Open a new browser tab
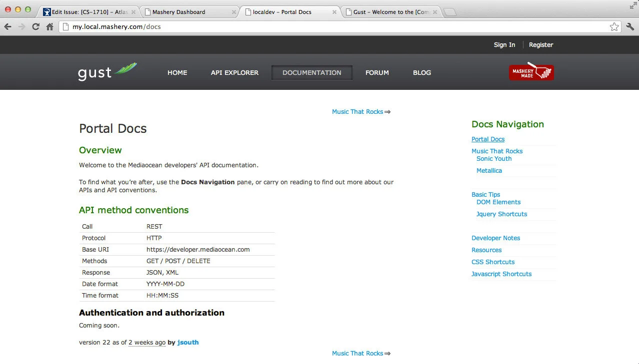Viewport: 639px width, 364px height. [x=450, y=12]
